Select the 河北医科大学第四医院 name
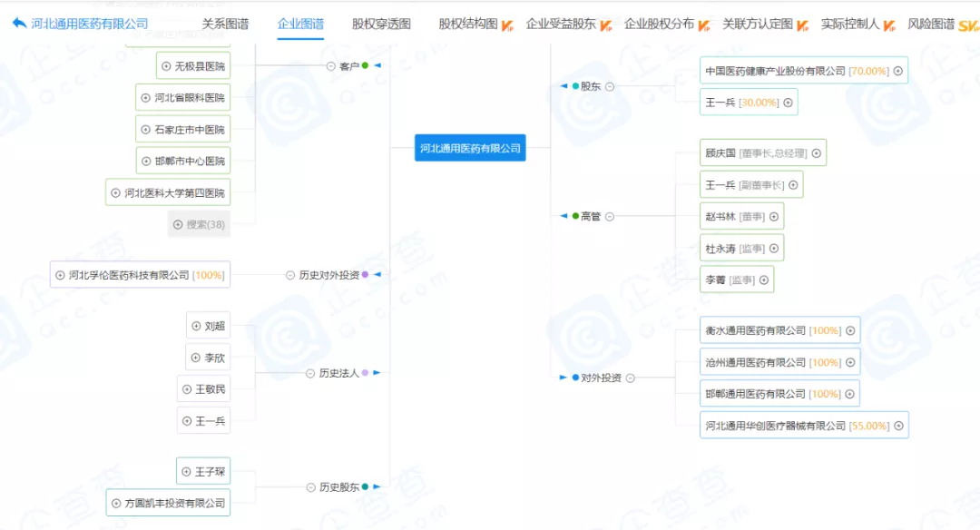The height and width of the screenshot is (530, 980). [174, 193]
